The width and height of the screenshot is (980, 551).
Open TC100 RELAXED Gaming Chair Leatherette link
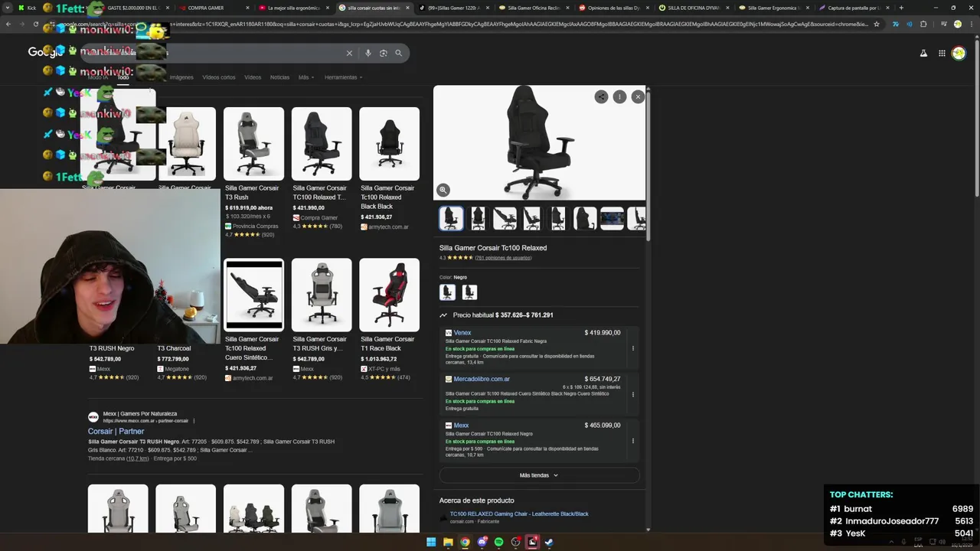tap(519, 514)
